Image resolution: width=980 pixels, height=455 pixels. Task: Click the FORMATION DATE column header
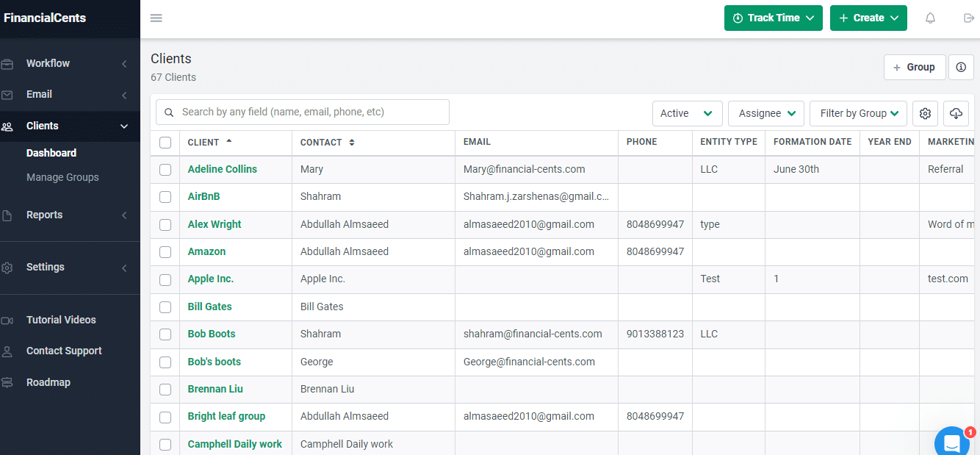point(813,142)
